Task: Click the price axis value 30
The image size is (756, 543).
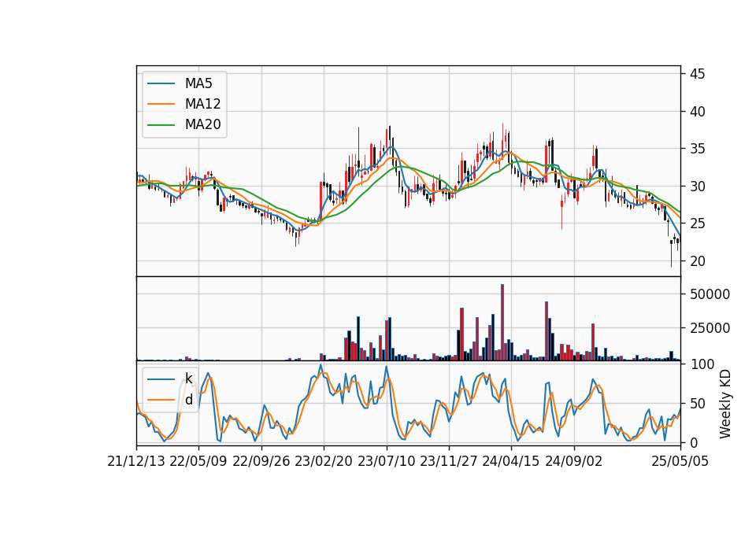Action: 697,186
